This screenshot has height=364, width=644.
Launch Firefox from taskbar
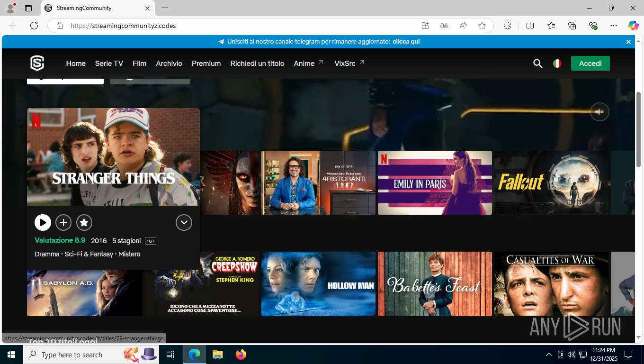[x=241, y=355]
